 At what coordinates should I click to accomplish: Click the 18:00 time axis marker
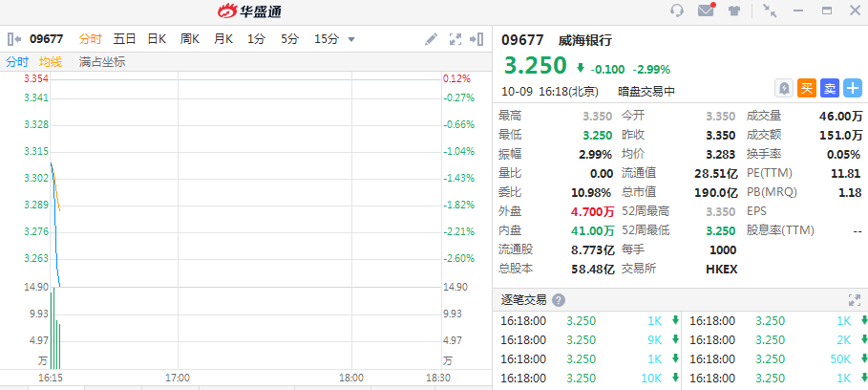[x=351, y=378]
